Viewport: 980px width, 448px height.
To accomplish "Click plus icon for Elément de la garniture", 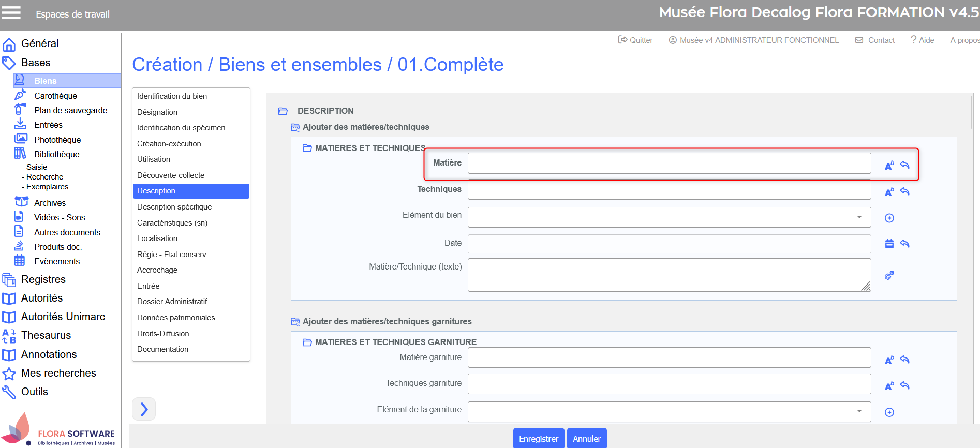I will pyautogui.click(x=889, y=412).
